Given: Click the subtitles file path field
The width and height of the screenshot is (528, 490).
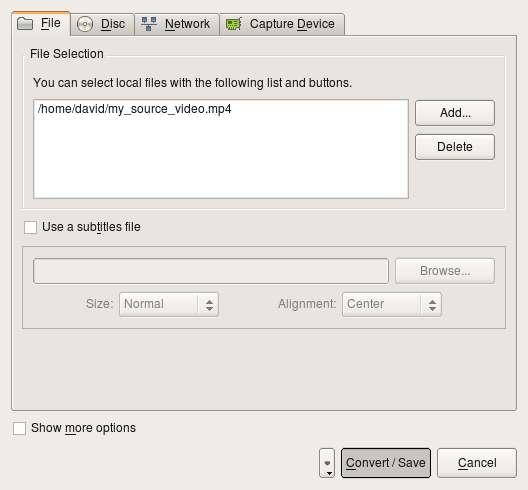Looking at the screenshot, I should (x=211, y=271).
